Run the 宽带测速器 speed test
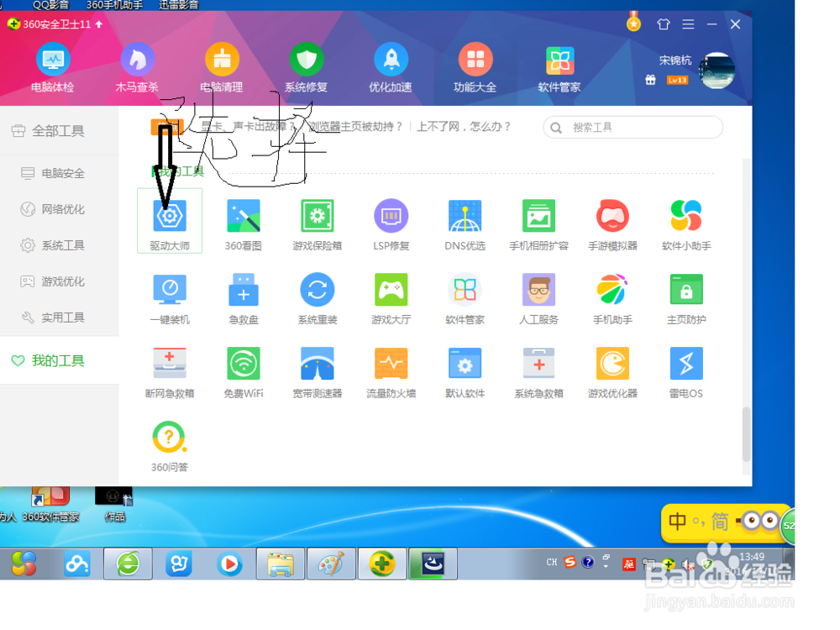The image size is (840, 630). [x=318, y=372]
